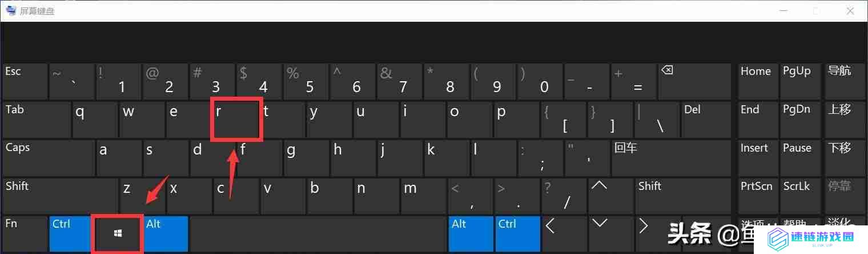
Task: Toggle the Caps lock key
Action: pos(48,157)
